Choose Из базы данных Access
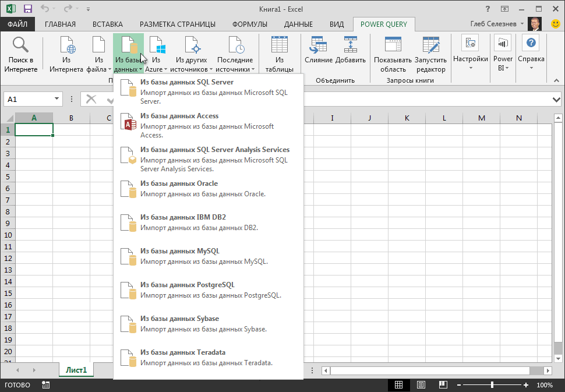 pos(209,125)
